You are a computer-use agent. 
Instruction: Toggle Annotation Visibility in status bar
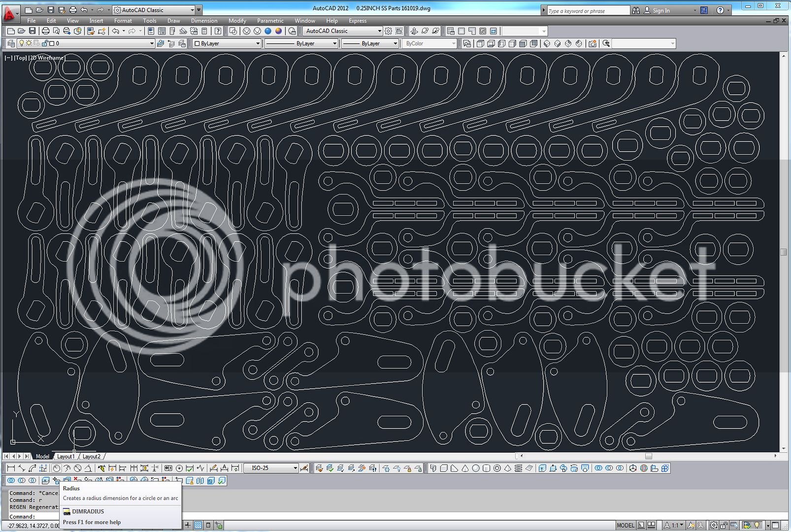tap(691, 525)
